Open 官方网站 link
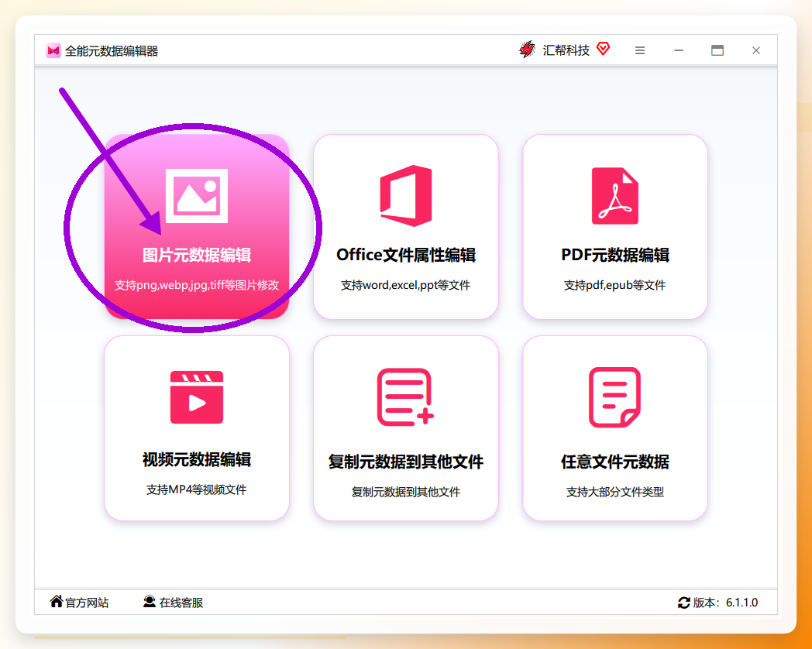Viewport: 812px width, 649px height. 87,603
